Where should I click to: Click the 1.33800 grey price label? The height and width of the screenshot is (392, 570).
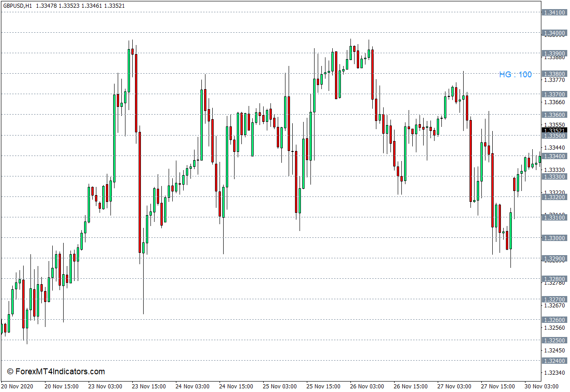coord(555,74)
